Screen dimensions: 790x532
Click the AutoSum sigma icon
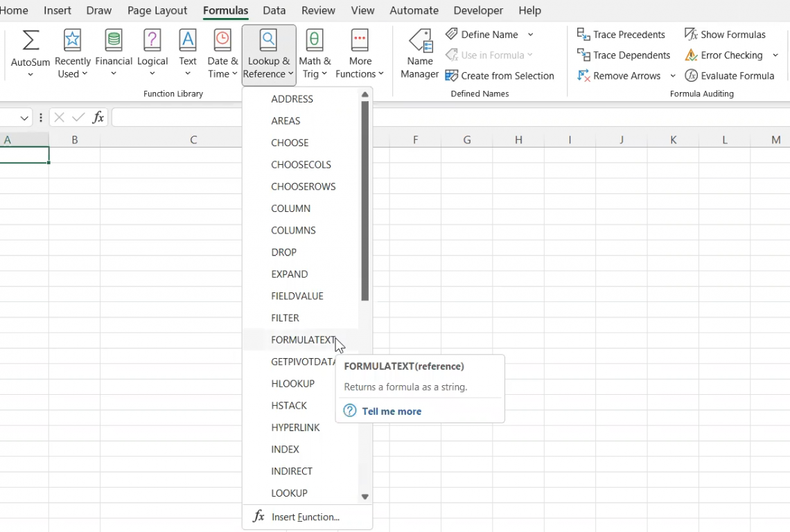[30, 41]
